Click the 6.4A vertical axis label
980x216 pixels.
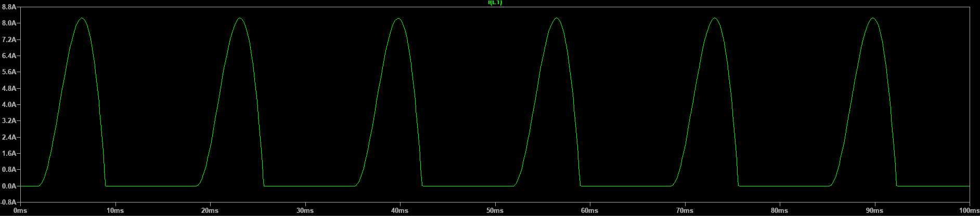[x=9, y=56]
